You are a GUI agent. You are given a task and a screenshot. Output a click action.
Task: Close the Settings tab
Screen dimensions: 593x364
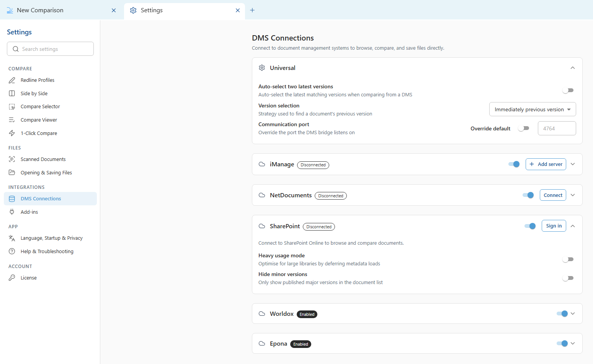tap(238, 10)
